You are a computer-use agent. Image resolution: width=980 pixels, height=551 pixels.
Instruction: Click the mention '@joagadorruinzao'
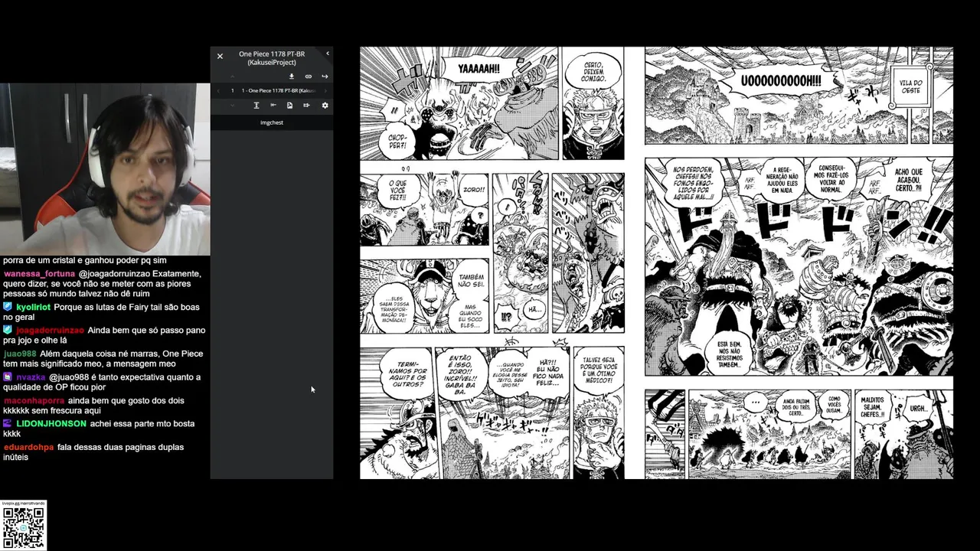(x=116, y=274)
